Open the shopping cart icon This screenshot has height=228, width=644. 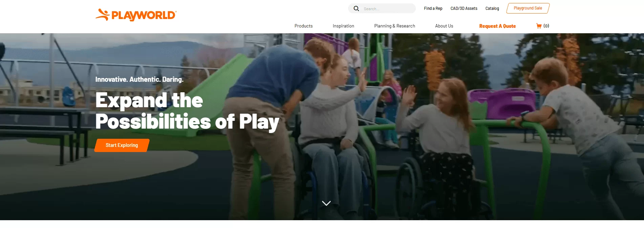click(539, 26)
